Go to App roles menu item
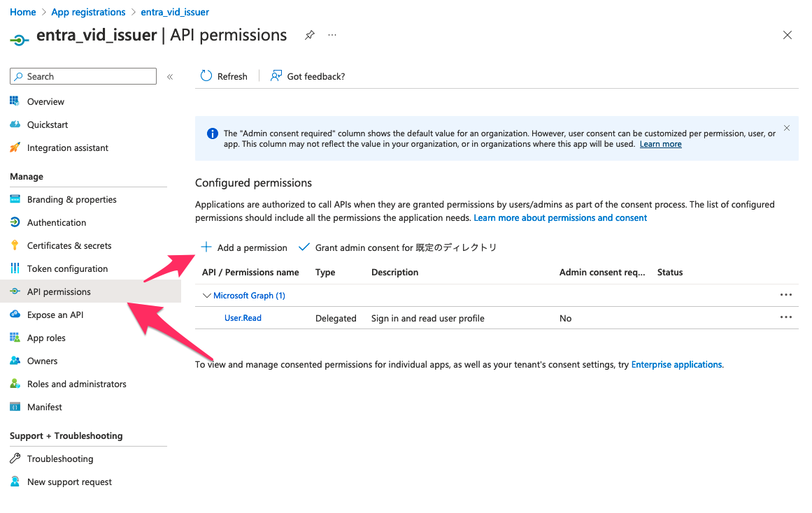Screen dimensions: 812x513 (x=46, y=338)
